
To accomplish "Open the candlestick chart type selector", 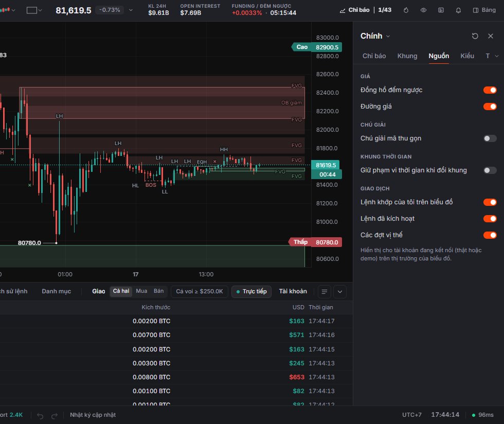I will [7, 10].
